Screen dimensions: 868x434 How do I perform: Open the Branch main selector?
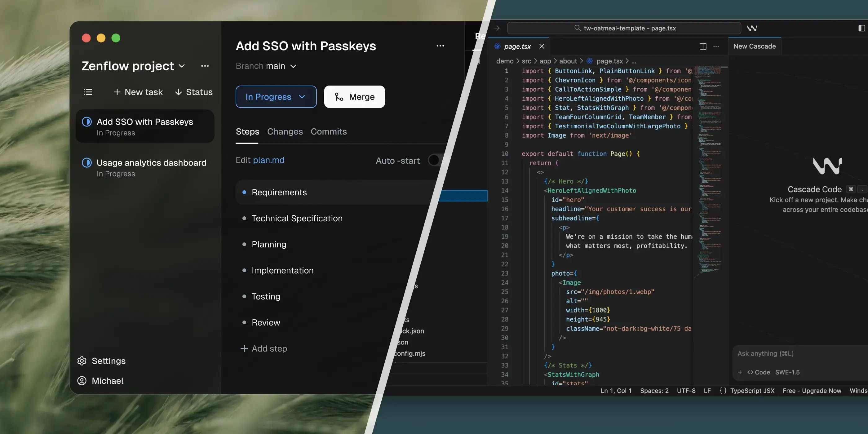266,66
